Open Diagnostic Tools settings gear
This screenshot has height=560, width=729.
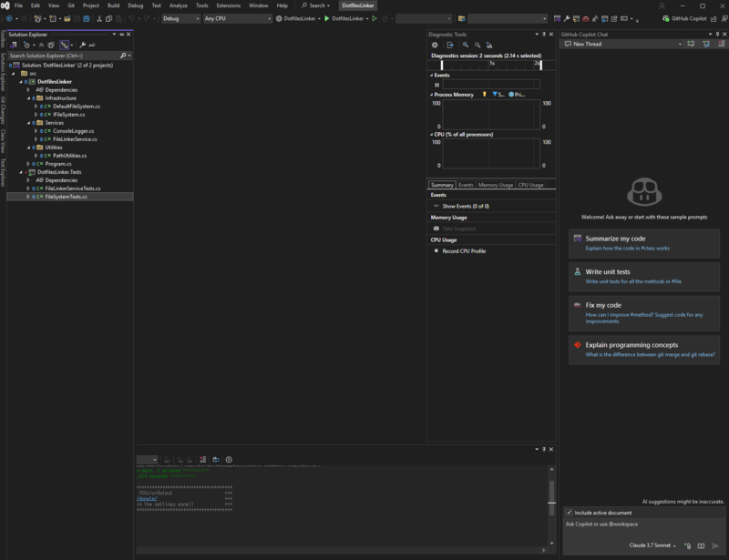tap(435, 46)
